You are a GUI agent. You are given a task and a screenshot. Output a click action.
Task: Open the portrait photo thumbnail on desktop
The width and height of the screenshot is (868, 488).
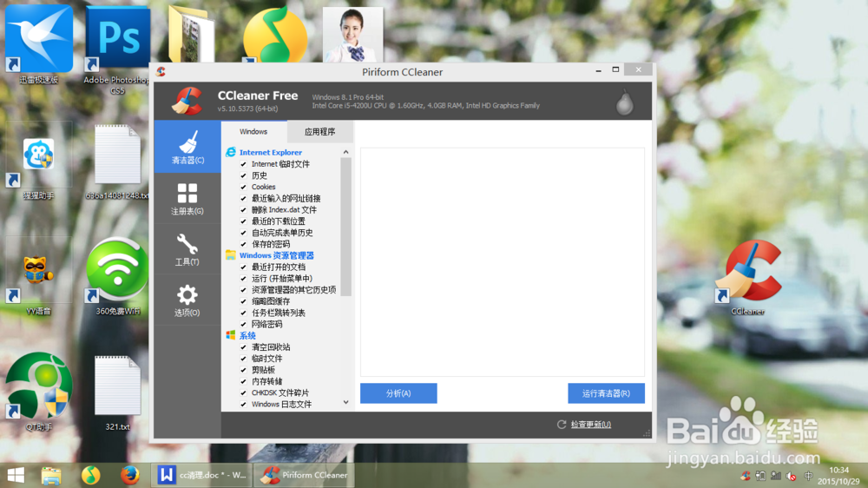coord(352,35)
